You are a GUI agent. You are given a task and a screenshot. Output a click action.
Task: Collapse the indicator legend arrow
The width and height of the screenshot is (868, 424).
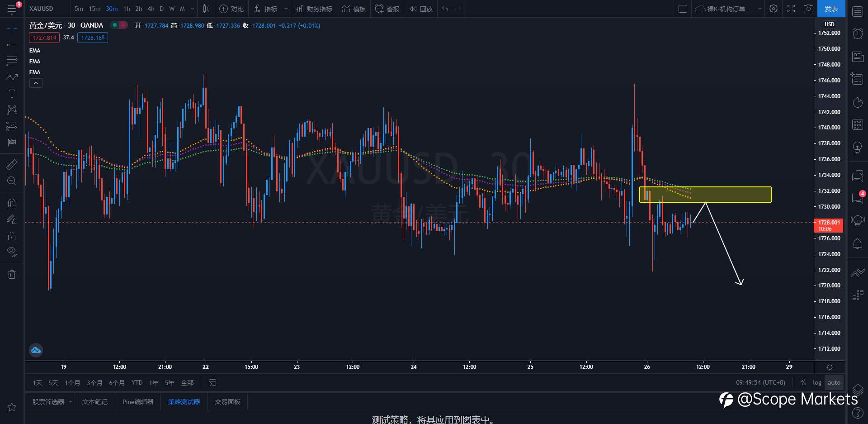(36, 83)
